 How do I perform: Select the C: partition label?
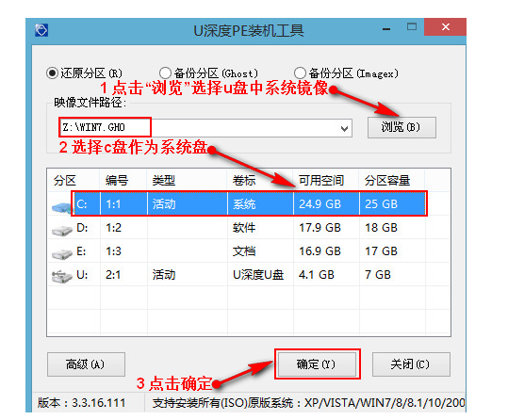[81, 204]
